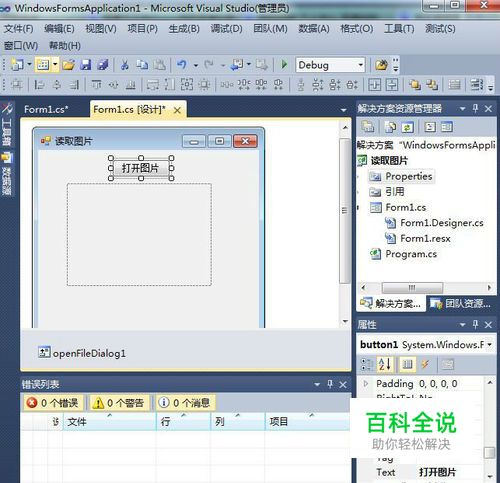The width and height of the screenshot is (500, 483).
Task: Open 属性 panel window position dropdown
Action: tap(462, 325)
